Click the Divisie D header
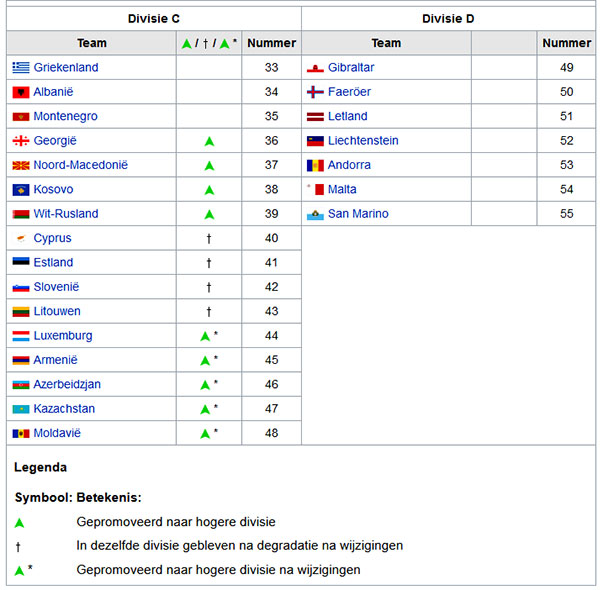 coord(448,18)
